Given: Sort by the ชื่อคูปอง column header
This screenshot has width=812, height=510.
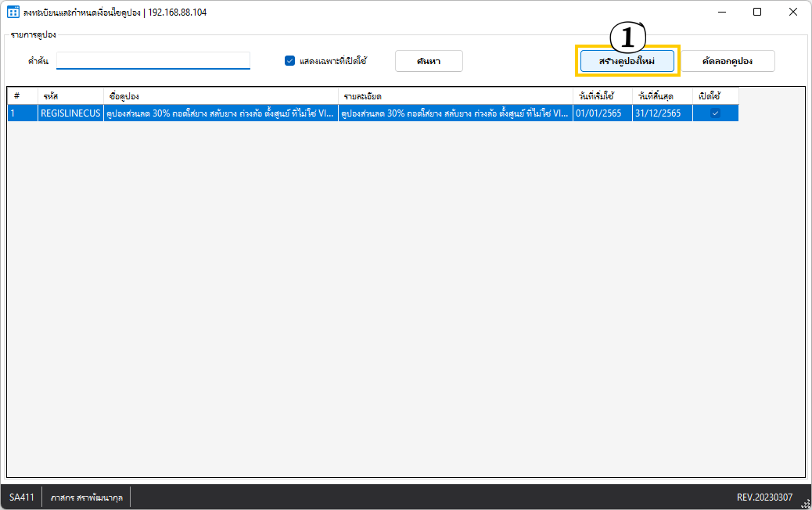Looking at the screenshot, I should pyautogui.click(x=221, y=96).
